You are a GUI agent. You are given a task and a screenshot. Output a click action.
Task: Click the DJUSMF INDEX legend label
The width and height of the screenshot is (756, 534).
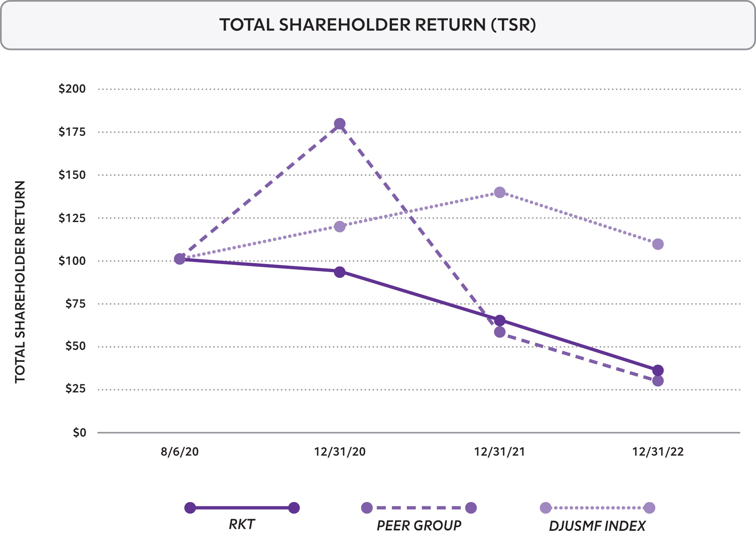597,526
